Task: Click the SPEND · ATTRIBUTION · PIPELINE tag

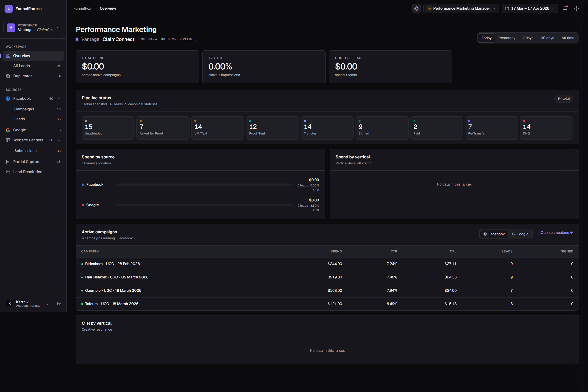Action: tap(167, 39)
